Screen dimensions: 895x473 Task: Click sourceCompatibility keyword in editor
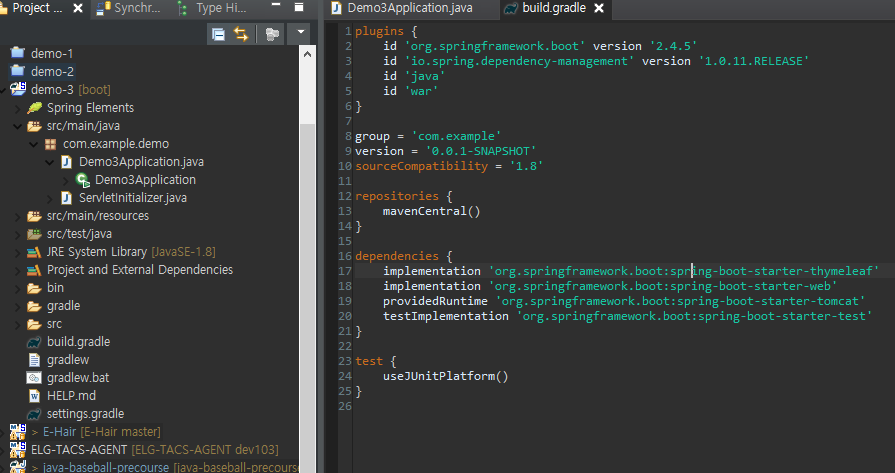(421, 166)
